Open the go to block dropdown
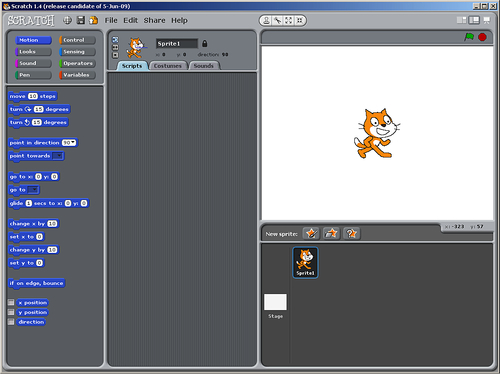The height and width of the screenshot is (374, 500). 33,190
